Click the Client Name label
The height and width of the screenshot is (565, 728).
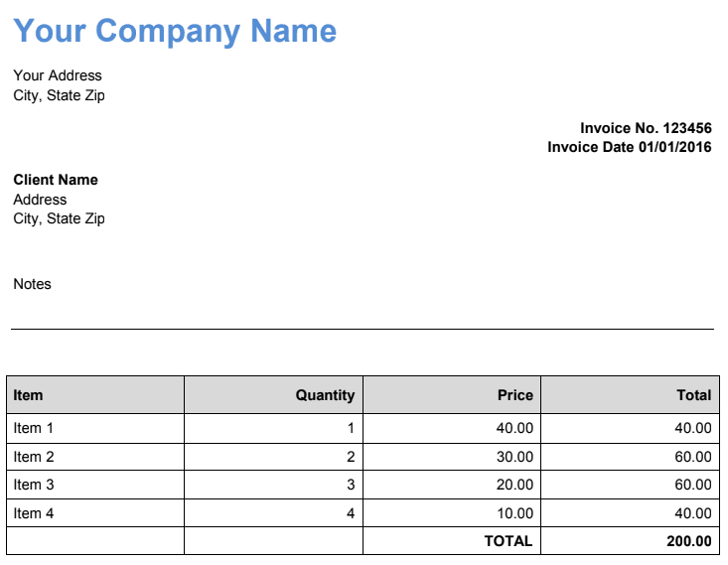(x=56, y=180)
